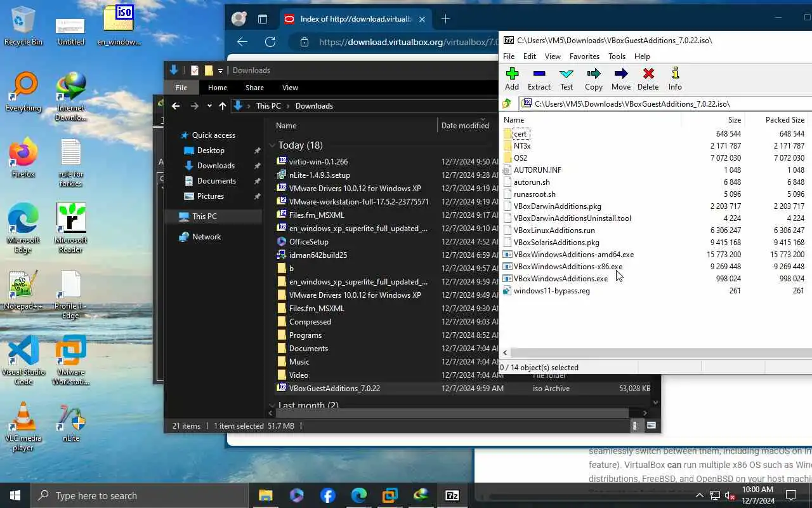Screen dimensions: 812x508
Task: Click 7-Zip's up one level folder icon
Action: click(507, 104)
